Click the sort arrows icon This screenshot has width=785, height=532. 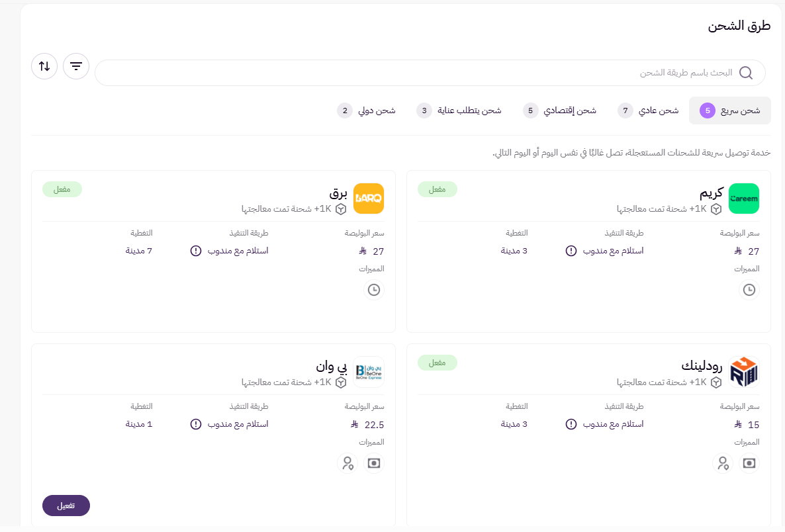[44, 66]
